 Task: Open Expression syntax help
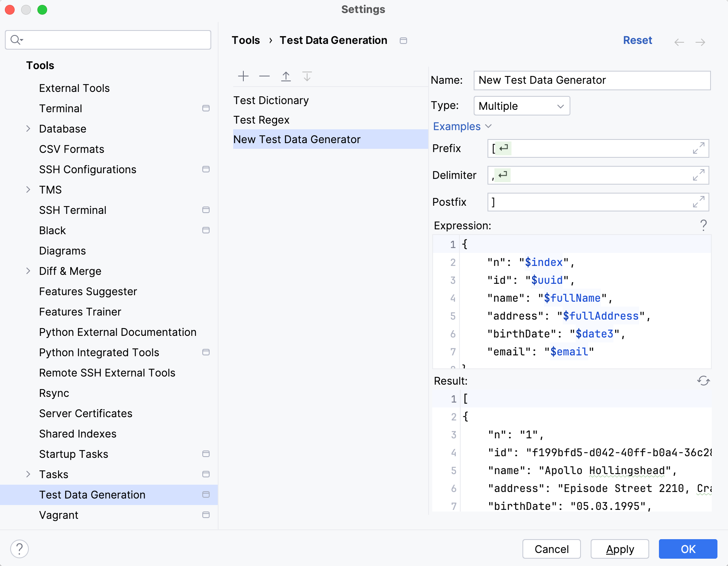pos(704,225)
